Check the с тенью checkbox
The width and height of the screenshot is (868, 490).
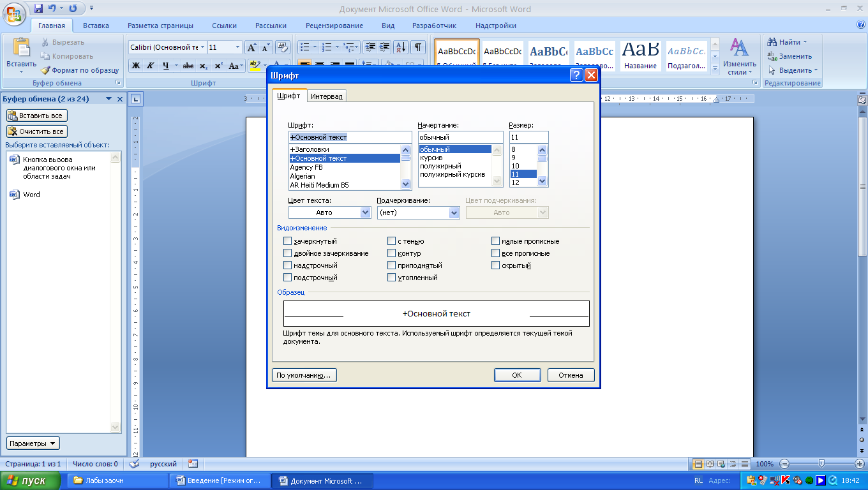(x=391, y=241)
